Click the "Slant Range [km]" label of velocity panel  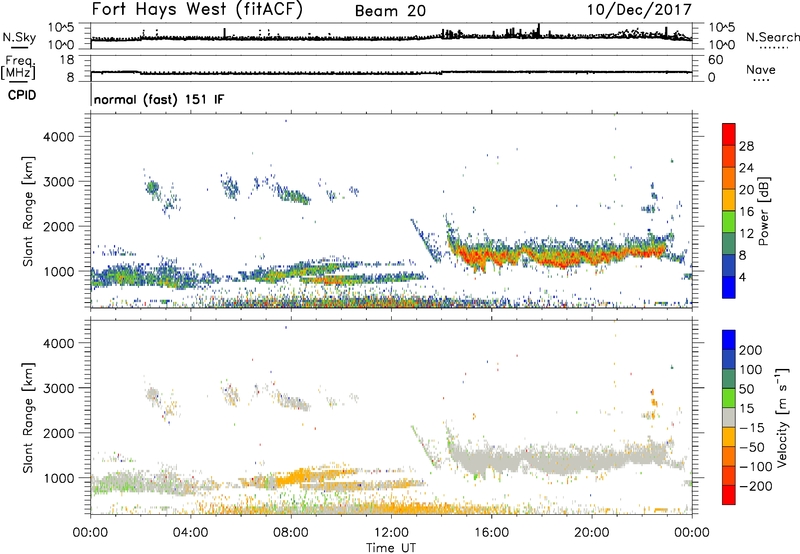[x=28, y=417]
